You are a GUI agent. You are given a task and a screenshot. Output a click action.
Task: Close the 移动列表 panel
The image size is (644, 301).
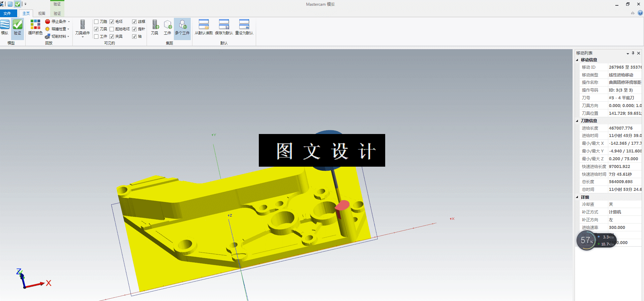point(639,53)
